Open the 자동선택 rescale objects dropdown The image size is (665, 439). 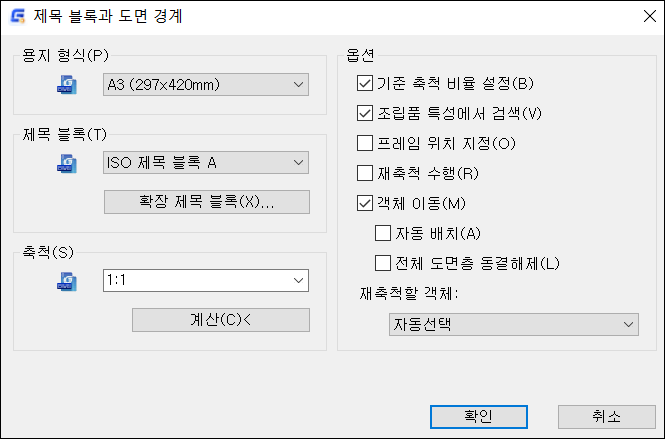(514, 324)
